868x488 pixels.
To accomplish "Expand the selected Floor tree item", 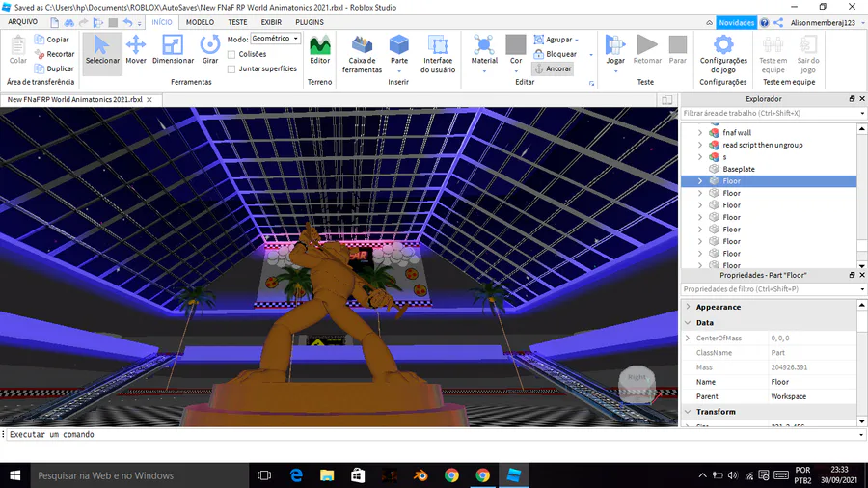I will click(x=700, y=181).
